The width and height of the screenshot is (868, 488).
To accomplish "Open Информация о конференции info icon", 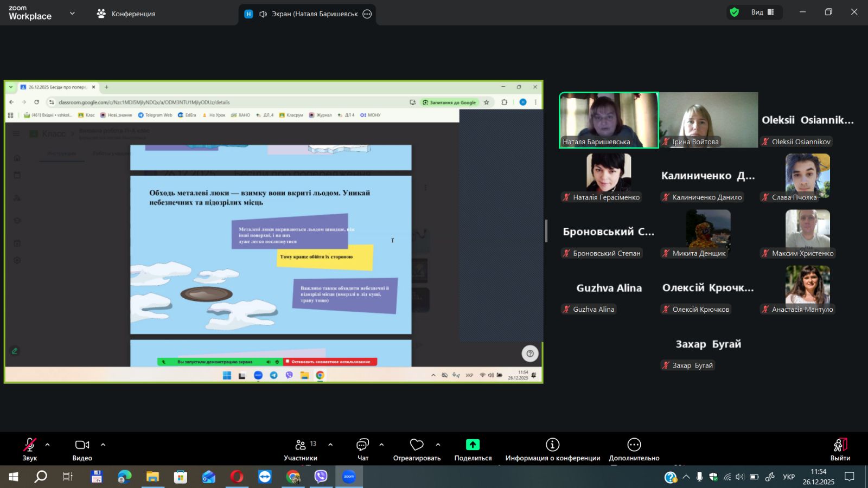I will coord(552,445).
